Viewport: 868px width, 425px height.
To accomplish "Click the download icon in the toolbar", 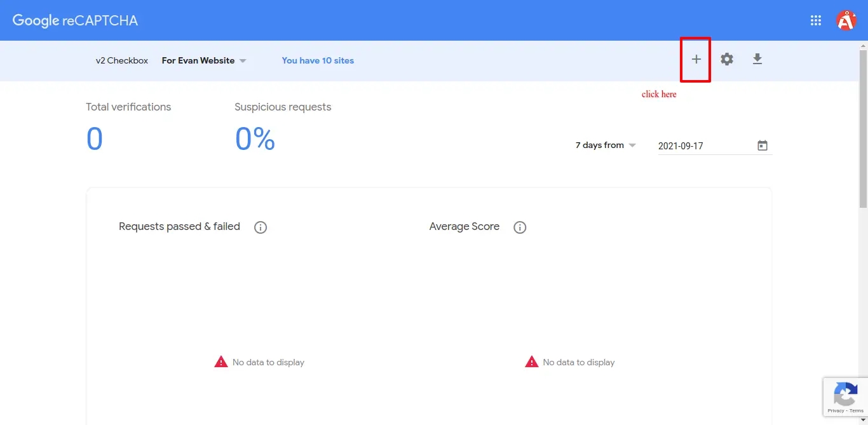I will click(x=757, y=60).
